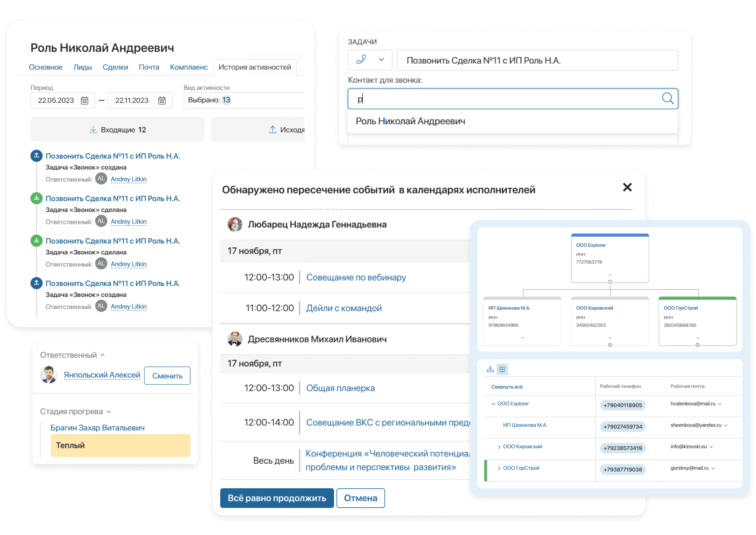Open Дейли с командой event
Viewport: 756px width, 535px height.
click(x=344, y=308)
